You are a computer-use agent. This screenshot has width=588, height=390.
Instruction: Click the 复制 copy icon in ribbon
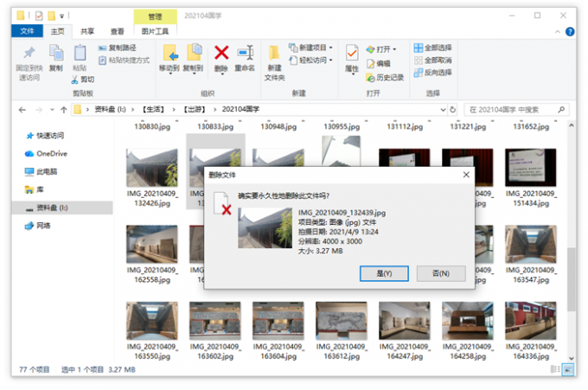click(56, 53)
